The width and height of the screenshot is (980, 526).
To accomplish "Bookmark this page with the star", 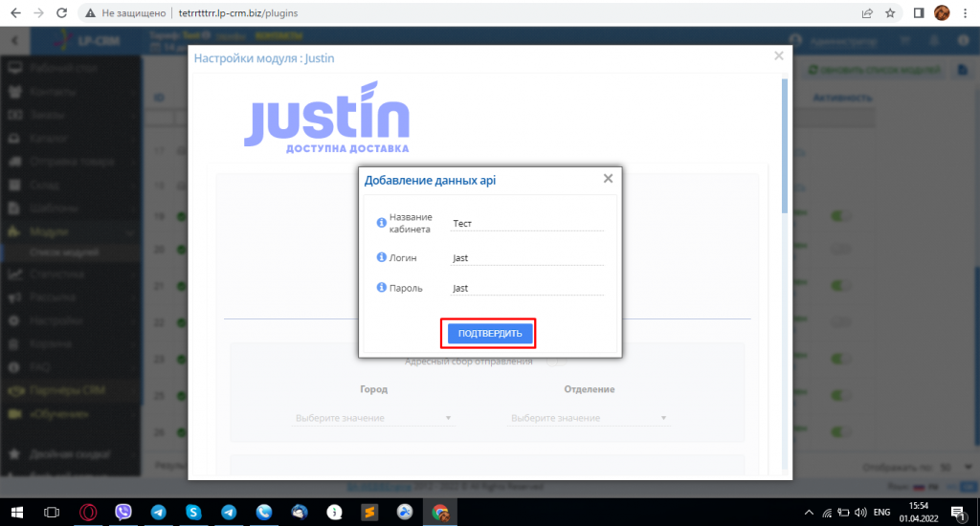I will 891,13.
